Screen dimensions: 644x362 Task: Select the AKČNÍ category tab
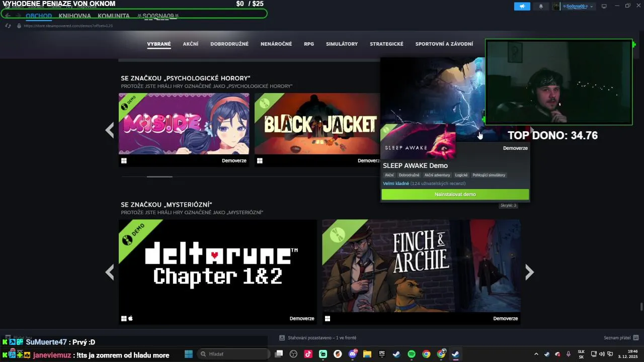pos(191,44)
